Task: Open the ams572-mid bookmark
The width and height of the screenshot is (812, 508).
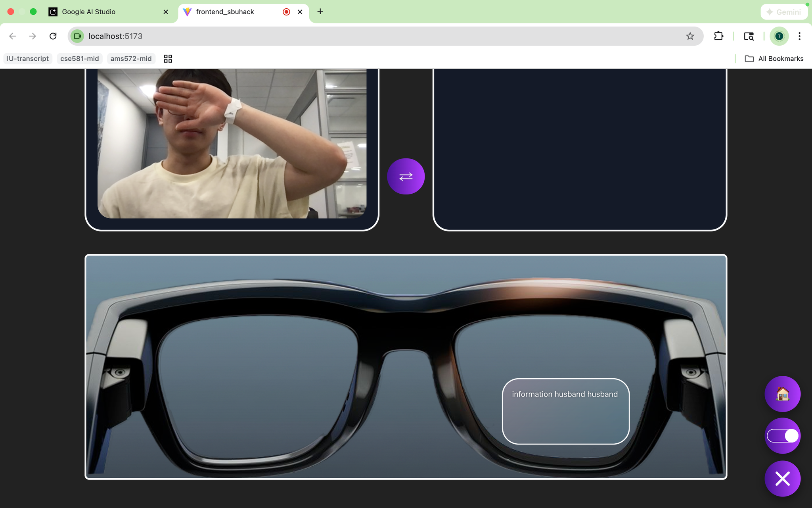Action: [131, 59]
